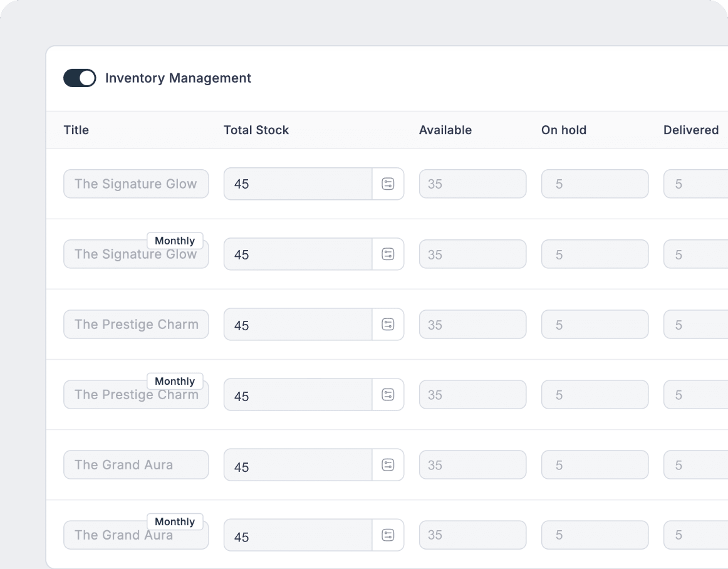
Task: Open stock adjustment for The Grand Aura
Action: pos(388,464)
